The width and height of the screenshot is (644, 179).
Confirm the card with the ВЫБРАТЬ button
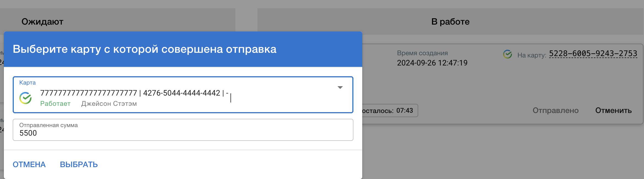click(x=79, y=164)
